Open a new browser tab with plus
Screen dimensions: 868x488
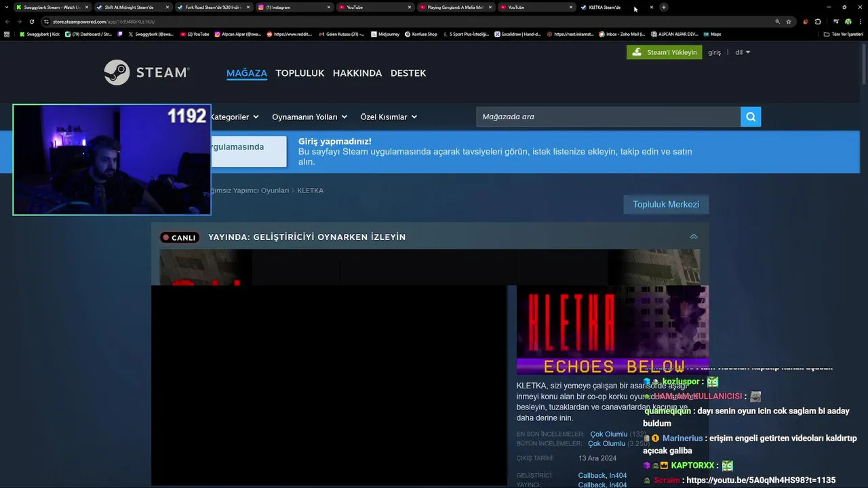pyautogui.click(x=664, y=7)
